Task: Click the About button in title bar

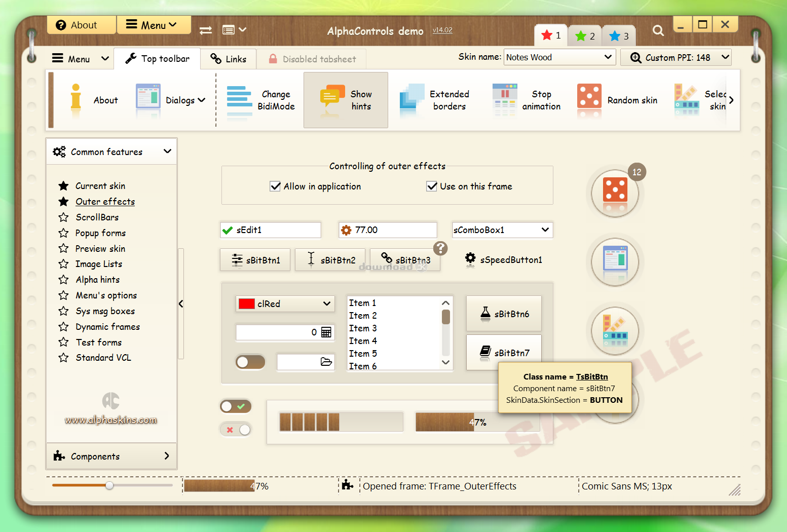Action: (x=82, y=25)
